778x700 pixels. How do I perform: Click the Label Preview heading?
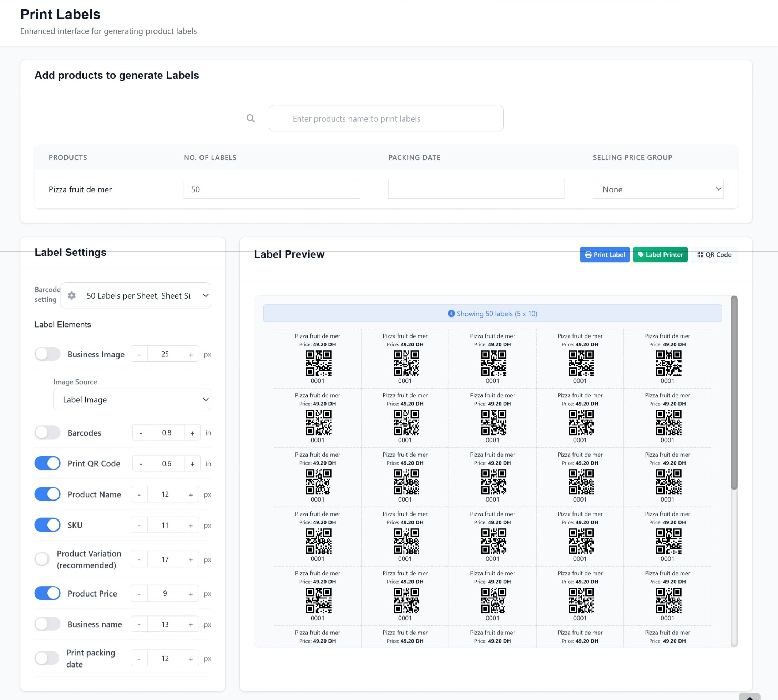[x=289, y=254]
